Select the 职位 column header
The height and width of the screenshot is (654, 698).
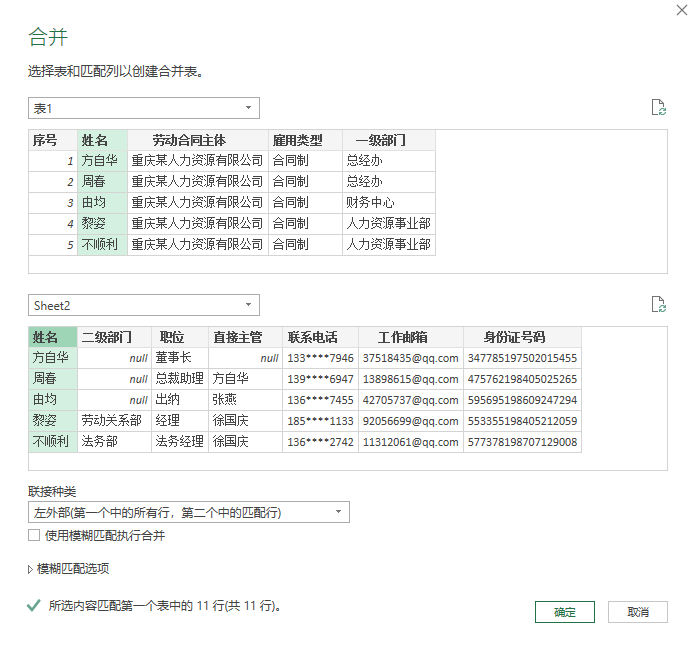[180, 337]
